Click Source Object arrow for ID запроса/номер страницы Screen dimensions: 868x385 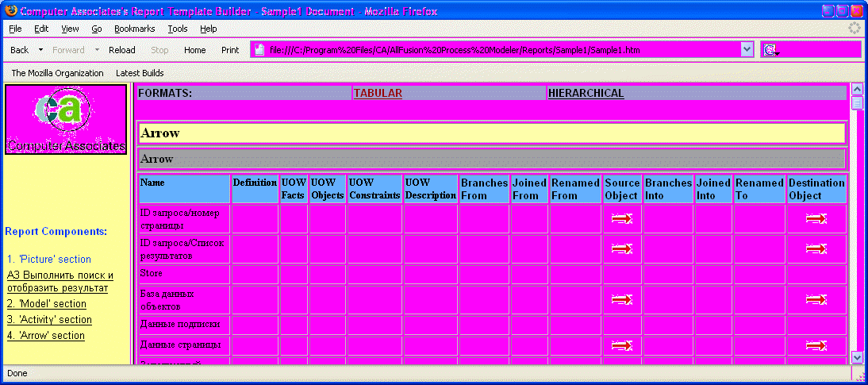[x=622, y=219]
